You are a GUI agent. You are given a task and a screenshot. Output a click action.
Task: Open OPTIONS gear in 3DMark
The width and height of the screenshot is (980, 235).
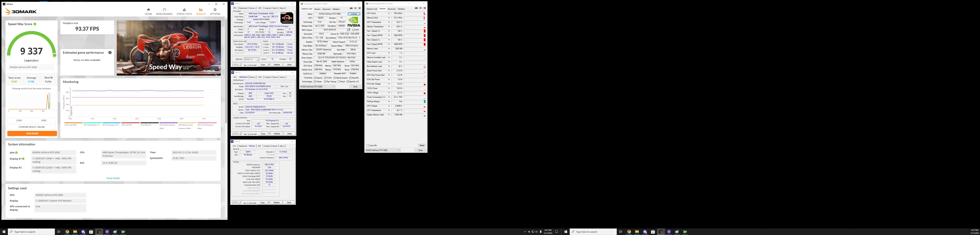click(x=215, y=11)
